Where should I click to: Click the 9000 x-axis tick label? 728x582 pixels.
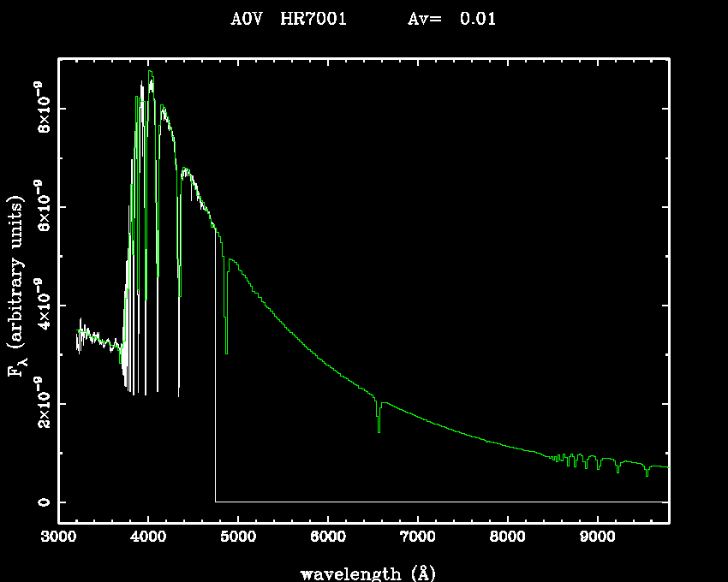(x=597, y=538)
